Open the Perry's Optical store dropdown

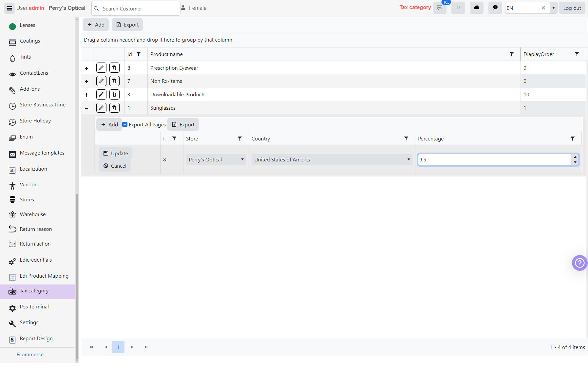[x=216, y=159]
